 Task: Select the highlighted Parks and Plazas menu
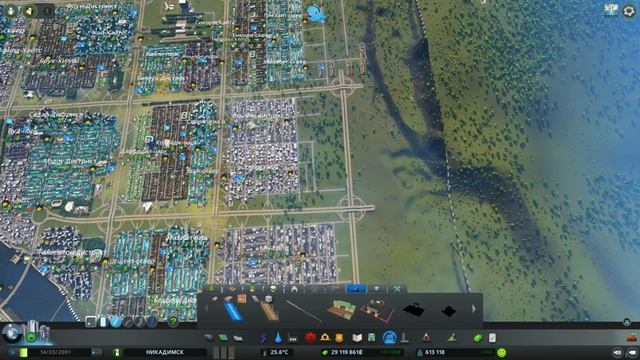389,337
